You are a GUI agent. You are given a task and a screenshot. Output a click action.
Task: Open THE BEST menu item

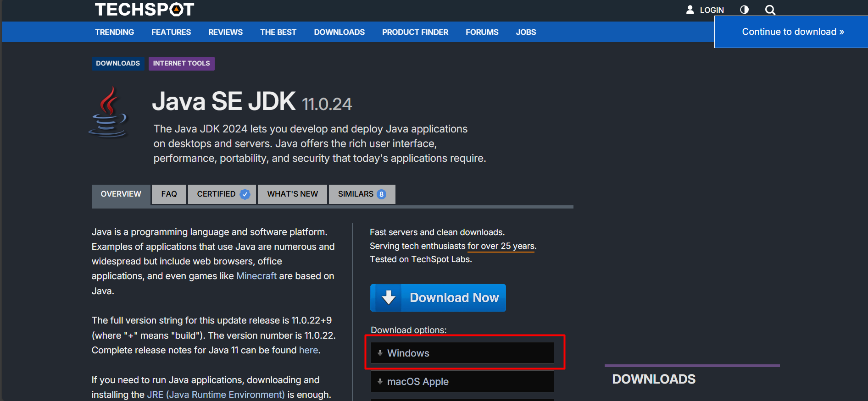tap(278, 32)
